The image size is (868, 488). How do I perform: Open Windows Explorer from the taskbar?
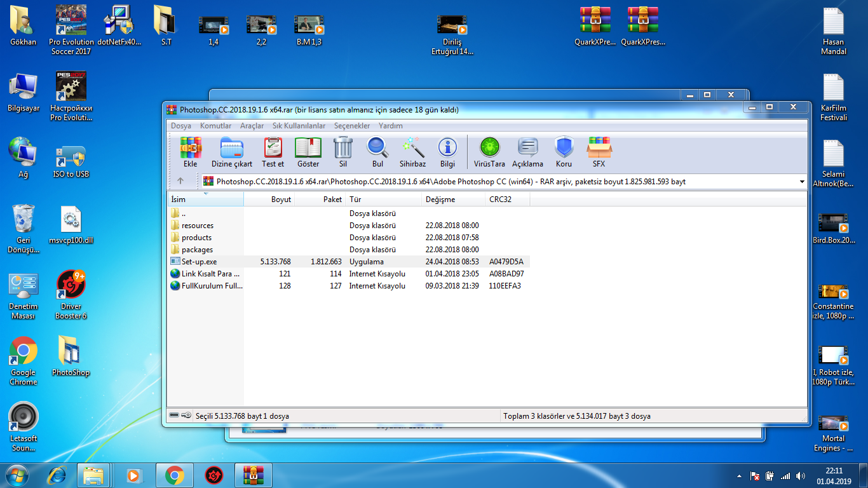pyautogui.click(x=94, y=475)
